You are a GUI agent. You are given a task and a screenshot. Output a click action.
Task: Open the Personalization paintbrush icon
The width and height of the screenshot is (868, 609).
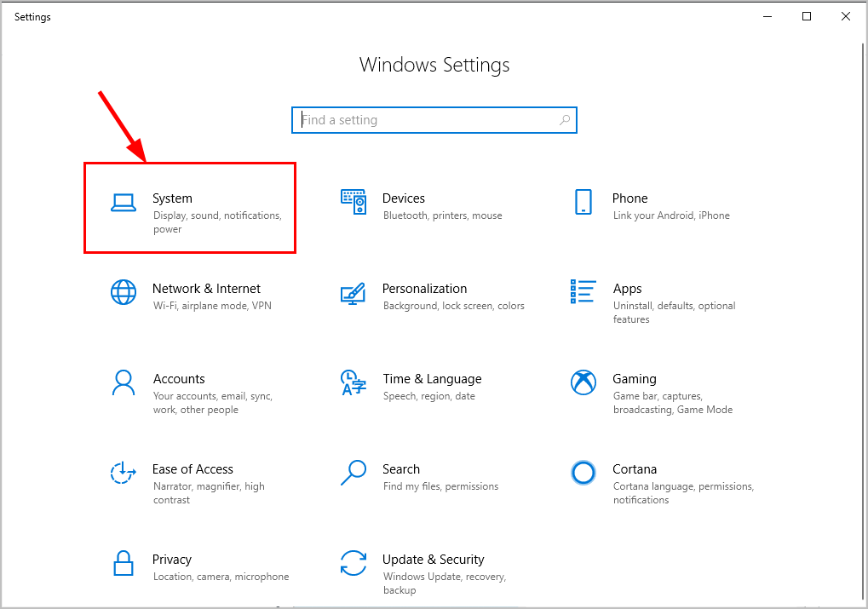point(354,293)
